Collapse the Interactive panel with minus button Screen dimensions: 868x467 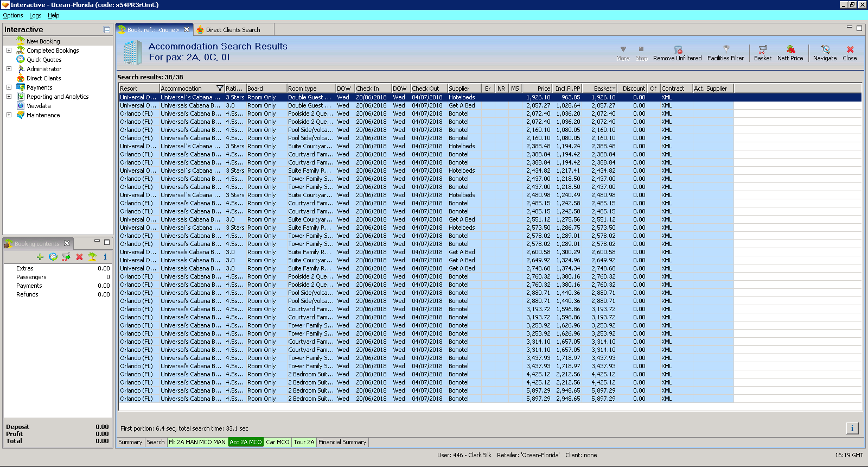[x=107, y=30]
